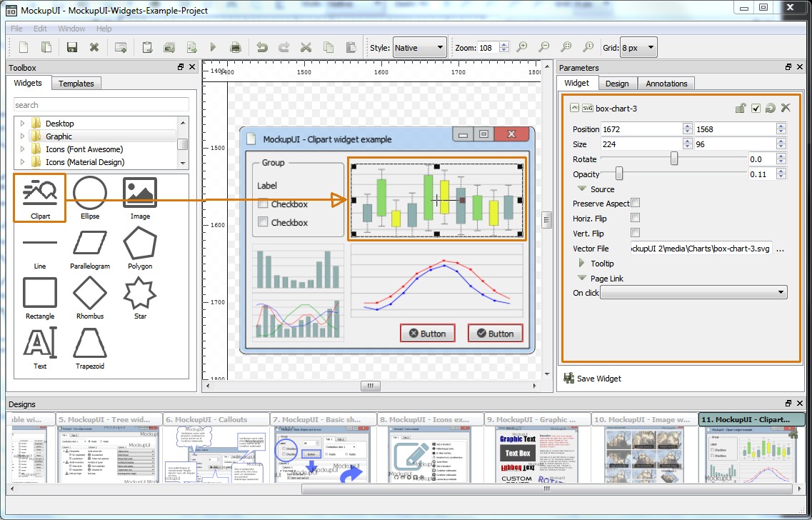Select the Trapezoid widget

pos(90,348)
